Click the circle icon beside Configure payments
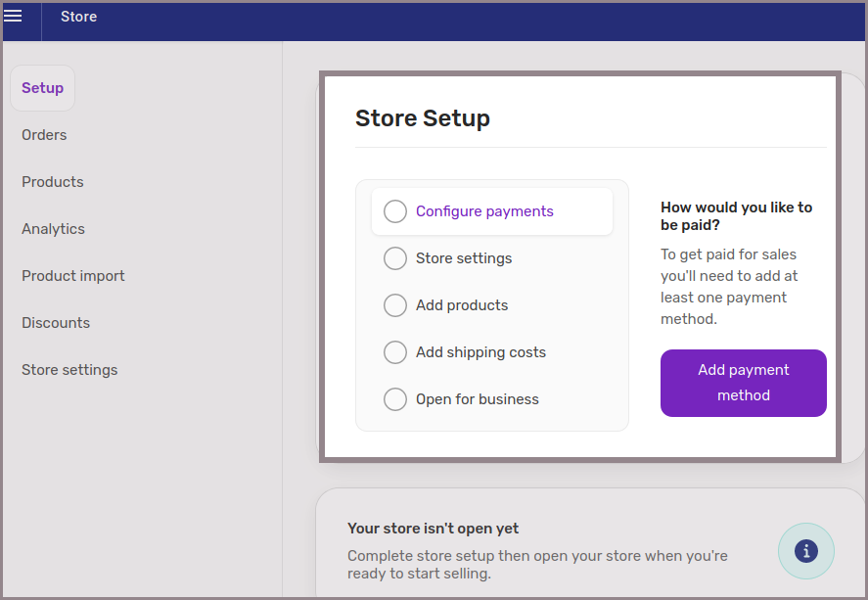 tap(395, 211)
